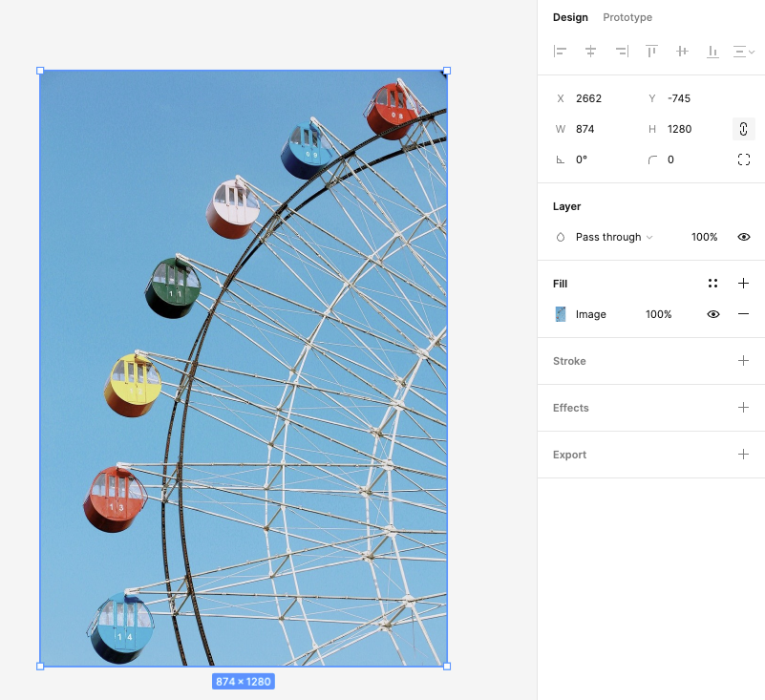Click the bottom-right selection resize handle
This screenshot has height=700, width=765.
447,667
